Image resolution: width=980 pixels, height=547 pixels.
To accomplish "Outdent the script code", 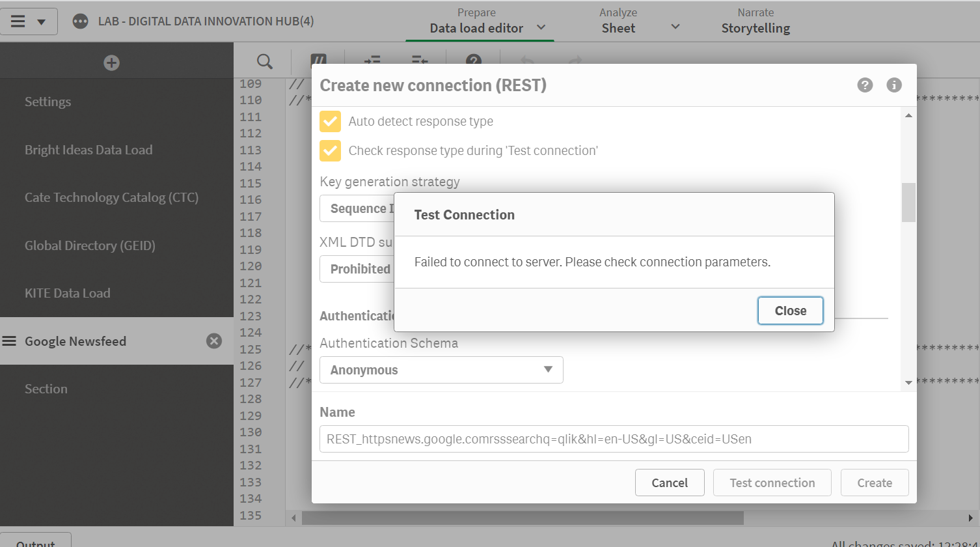I will coord(420,61).
